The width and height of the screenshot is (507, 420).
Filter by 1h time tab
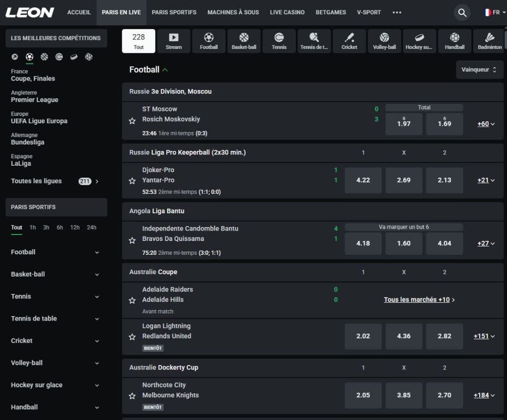click(x=33, y=228)
